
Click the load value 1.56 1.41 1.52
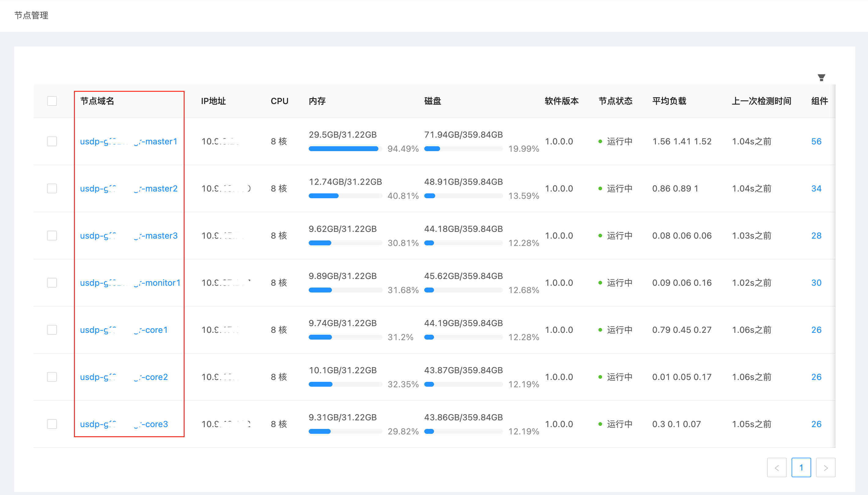(x=682, y=141)
